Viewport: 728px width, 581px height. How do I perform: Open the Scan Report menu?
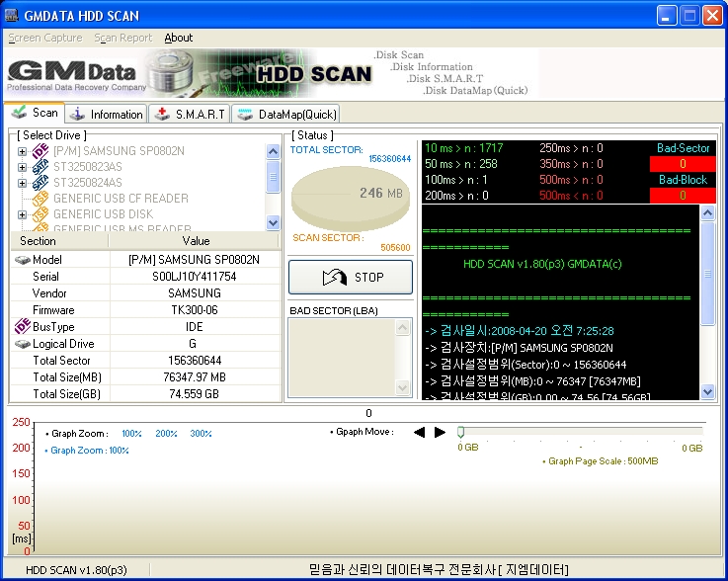click(123, 39)
